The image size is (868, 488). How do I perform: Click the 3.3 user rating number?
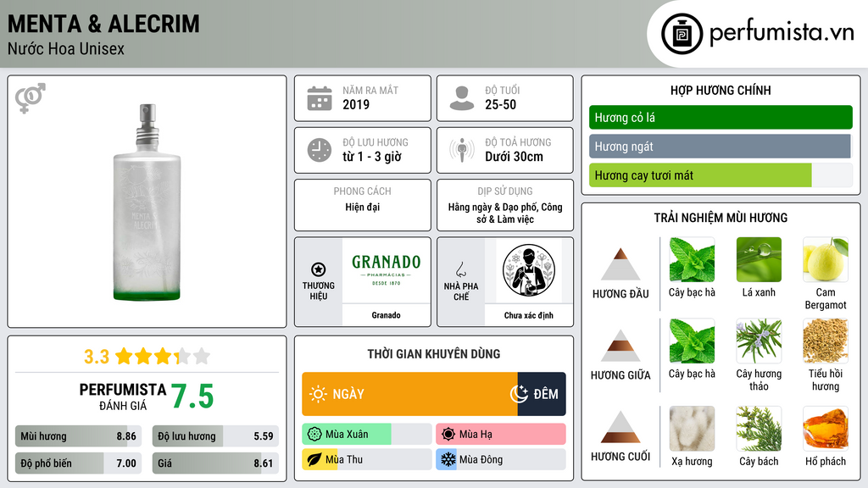[97, 357]
